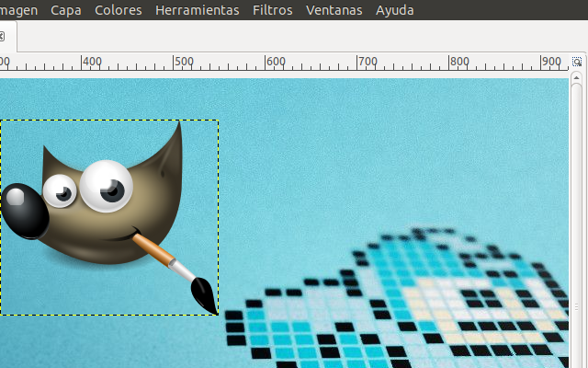Open the Colores menu
The width and height of the screenshot is (588, 368).
119,10
